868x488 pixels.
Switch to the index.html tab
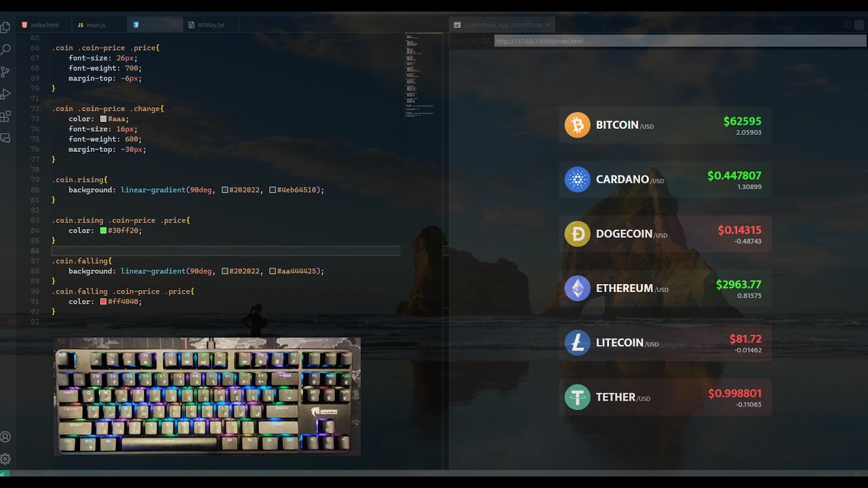[x=45, y=25]
